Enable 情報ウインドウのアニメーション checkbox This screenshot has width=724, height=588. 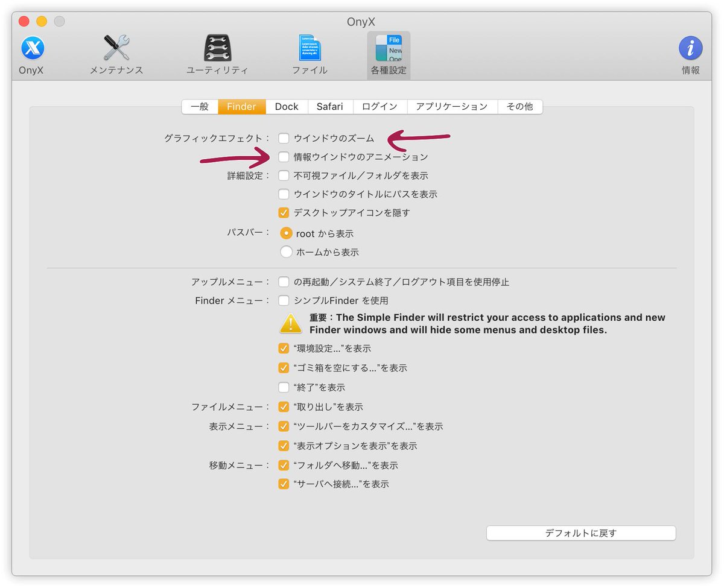tap(284, 157)
